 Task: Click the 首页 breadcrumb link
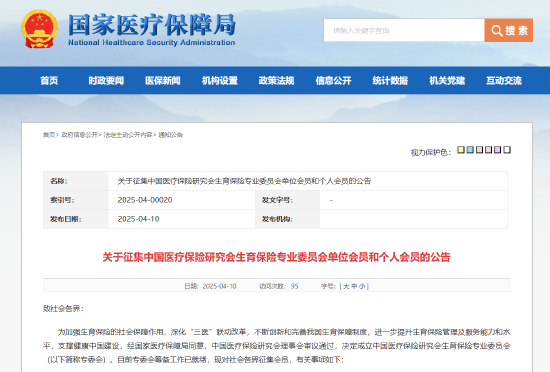point(49,135)
